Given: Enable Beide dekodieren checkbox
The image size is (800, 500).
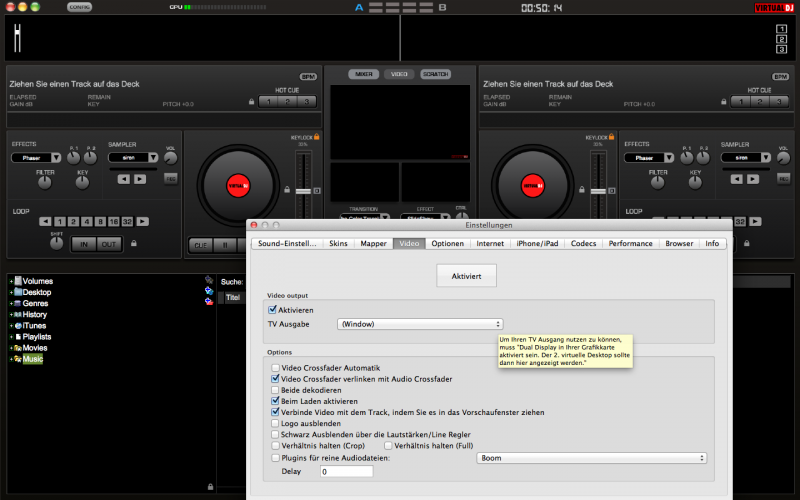Looking at the screenshot, I should [276, 390].
